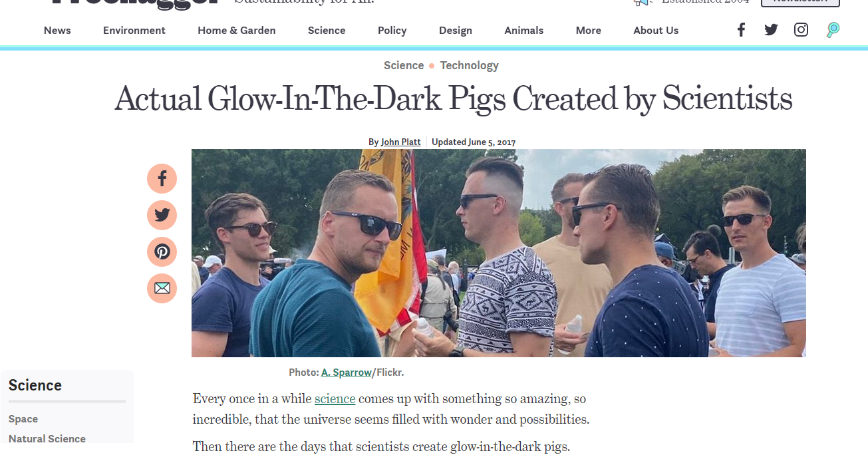Share article on Twitter via round button
This screenshot has width=868, height=463.
162,215
